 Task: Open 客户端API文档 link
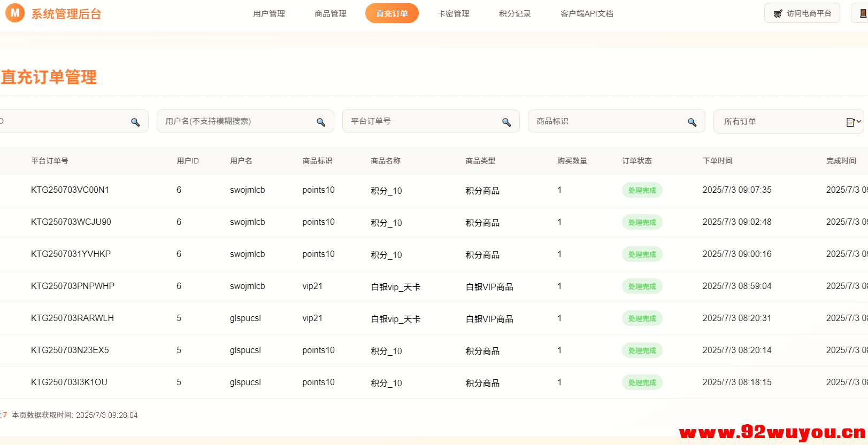pos(587,14)
